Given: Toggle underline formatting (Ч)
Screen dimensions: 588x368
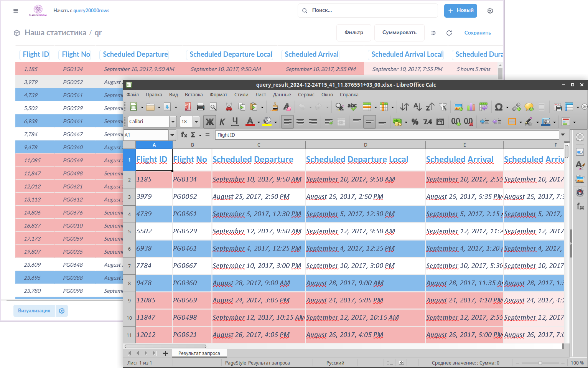Looking at the screenshot, I should (235, 122).
